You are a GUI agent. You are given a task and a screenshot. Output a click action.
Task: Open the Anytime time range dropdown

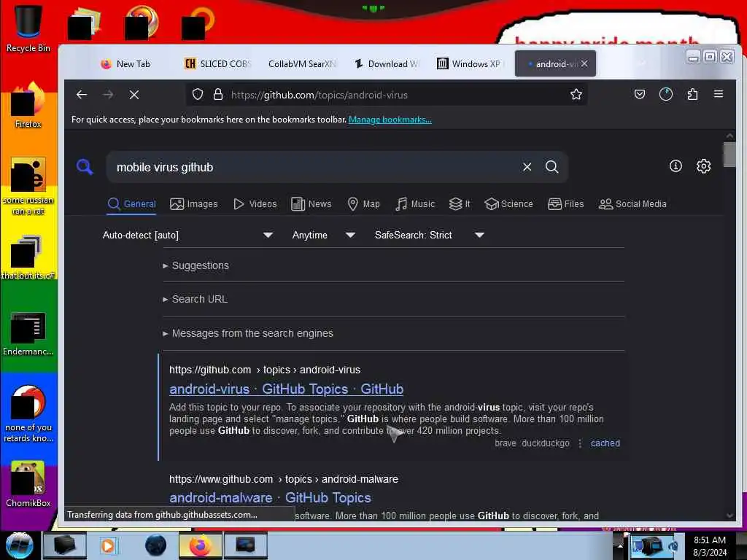(x=323, y=235)
